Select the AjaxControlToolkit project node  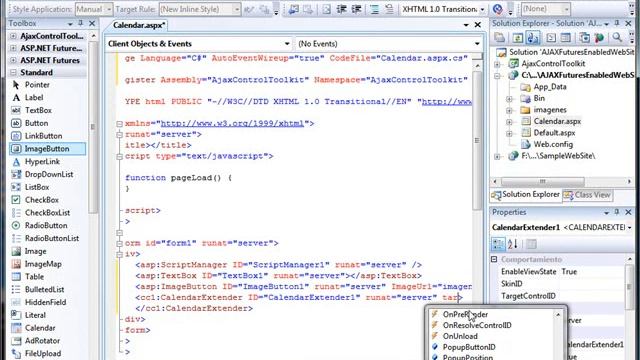[553, 64]
